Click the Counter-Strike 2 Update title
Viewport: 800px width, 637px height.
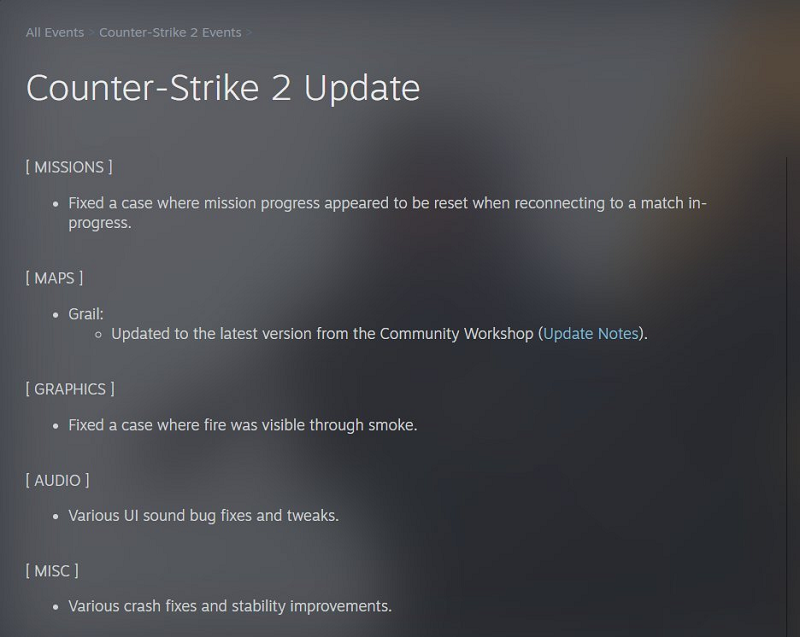click(x=223, y=88)
